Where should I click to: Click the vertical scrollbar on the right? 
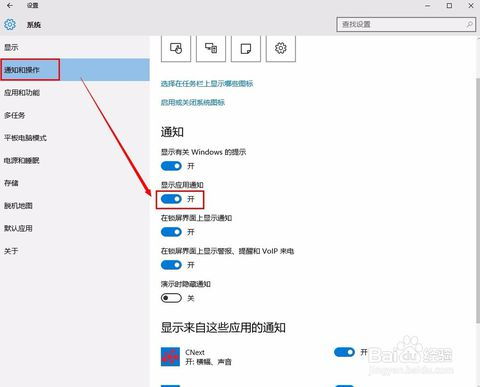tap(477, 200)
